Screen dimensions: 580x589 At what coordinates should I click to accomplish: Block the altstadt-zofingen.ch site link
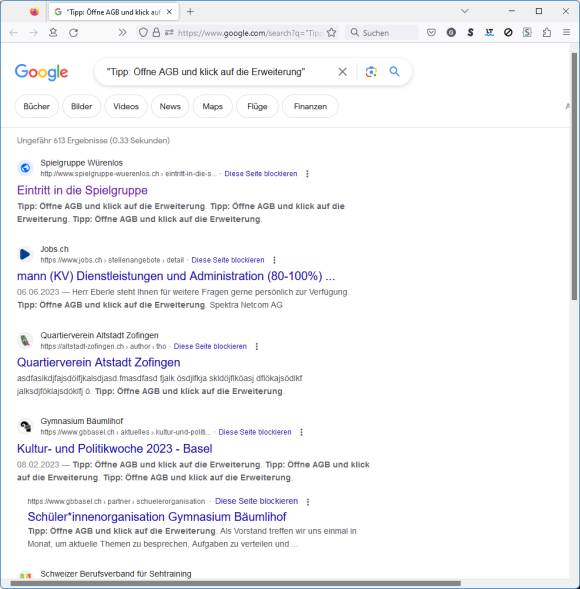pyautogui.click(x=210, y=346)
